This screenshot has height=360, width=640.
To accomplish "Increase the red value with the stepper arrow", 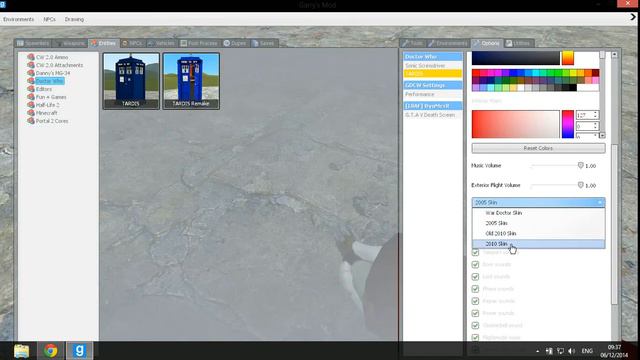I will (x=596, y=113).
